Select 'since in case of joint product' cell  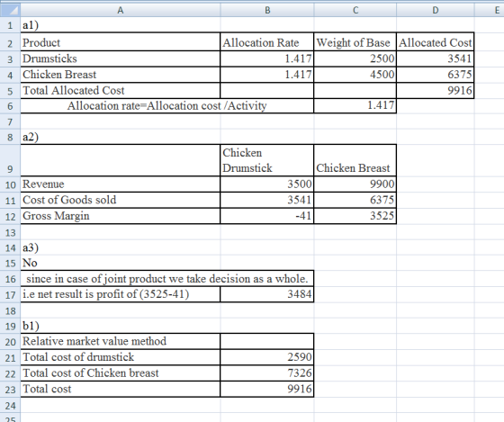[x=167, y=278]
